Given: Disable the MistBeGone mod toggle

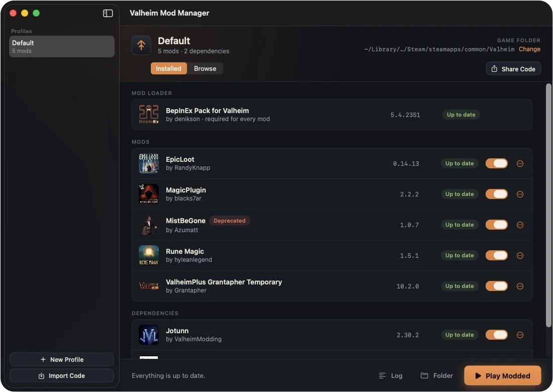Looking at the screenshot, I should 497,225.
